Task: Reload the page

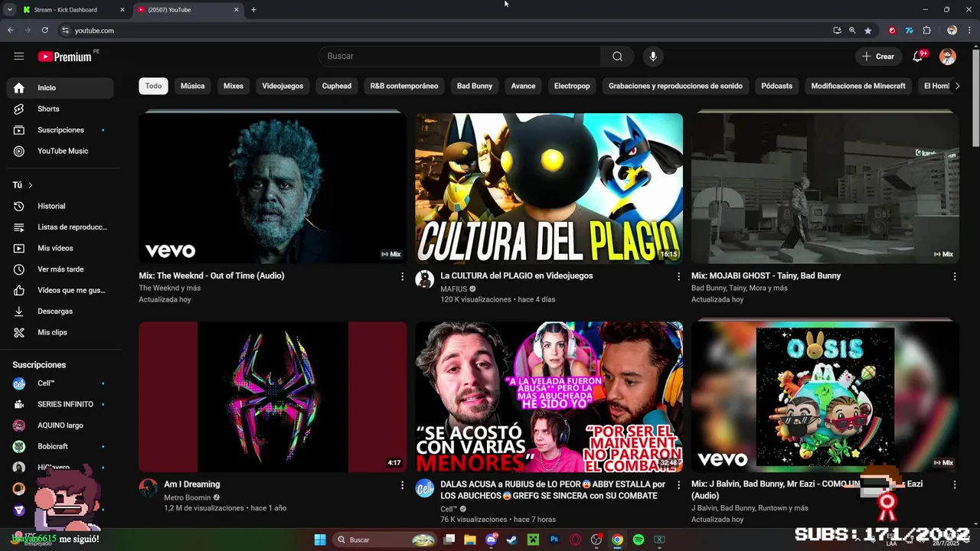Action: point(44,31)
